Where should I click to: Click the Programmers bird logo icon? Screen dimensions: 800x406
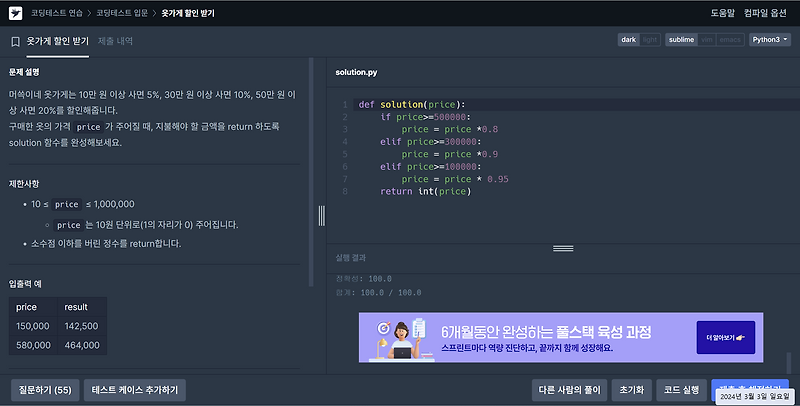tap(15, 13)
